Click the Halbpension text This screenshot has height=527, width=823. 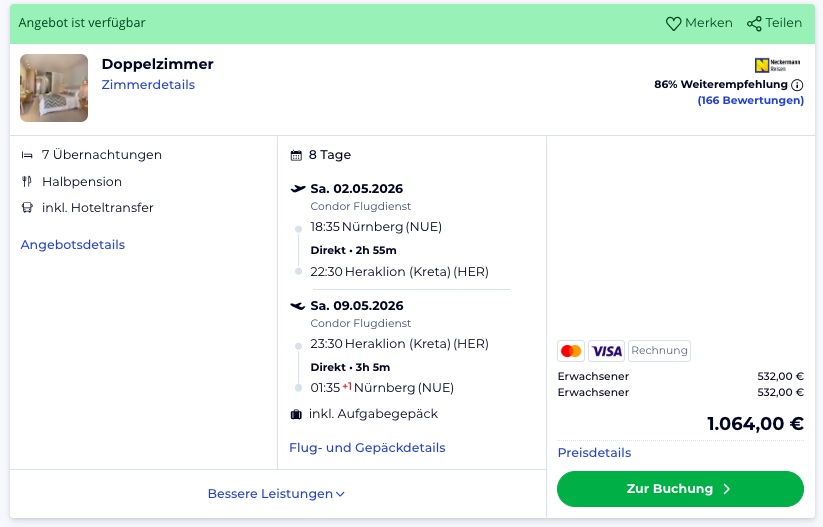82,182
